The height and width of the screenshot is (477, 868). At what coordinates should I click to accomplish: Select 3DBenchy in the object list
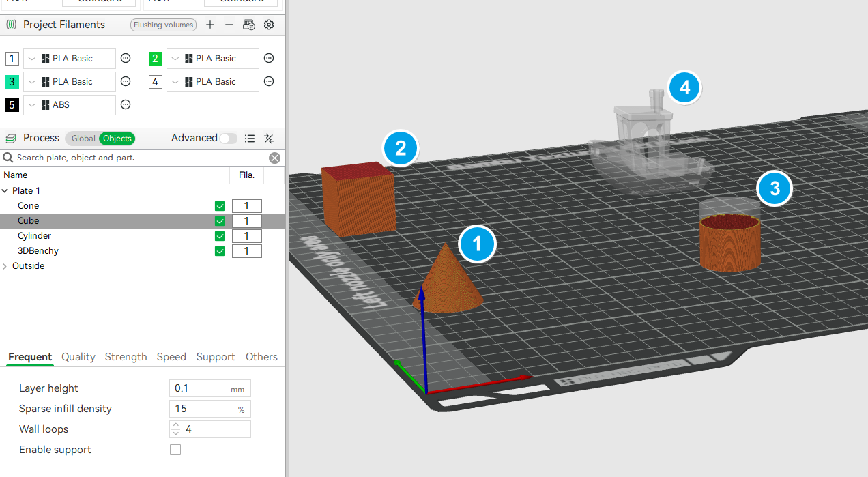(38, 251)
